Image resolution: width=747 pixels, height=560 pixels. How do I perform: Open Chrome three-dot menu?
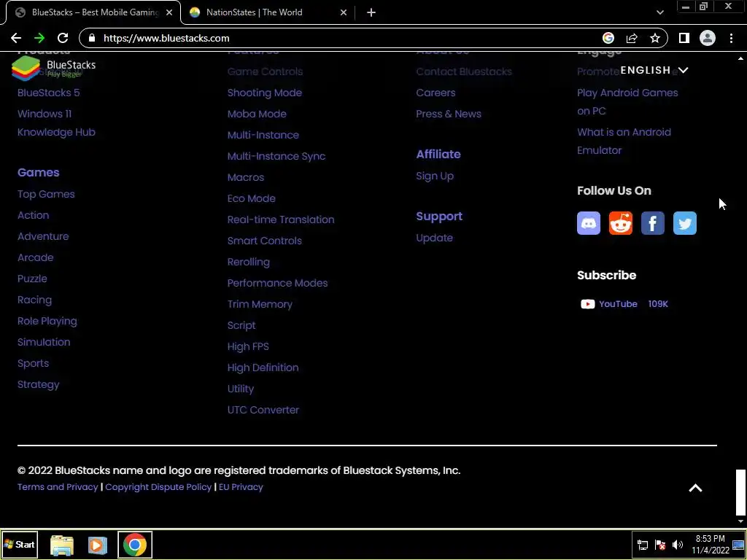pos(731,38)
